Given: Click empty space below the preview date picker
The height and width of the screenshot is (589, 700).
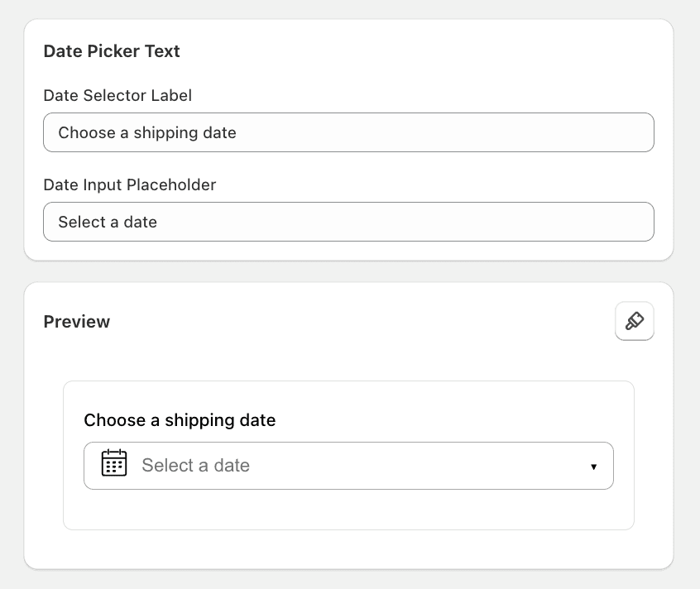Looking at the screenshot, I should [x=348, y=510].
